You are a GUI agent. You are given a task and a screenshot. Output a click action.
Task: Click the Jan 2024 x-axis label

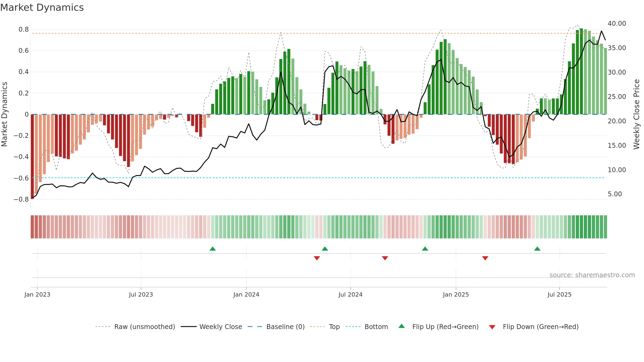tap(246, 294)
